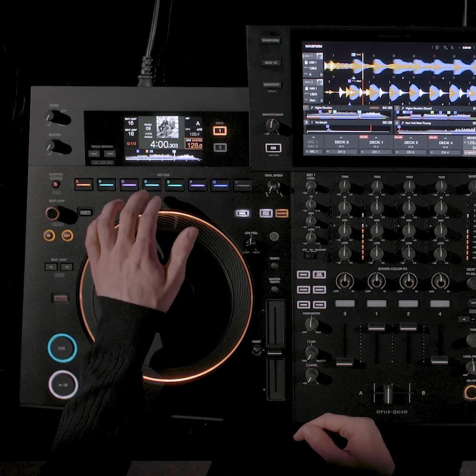Select the SPACE Sound Color FX button

(303, 275)
